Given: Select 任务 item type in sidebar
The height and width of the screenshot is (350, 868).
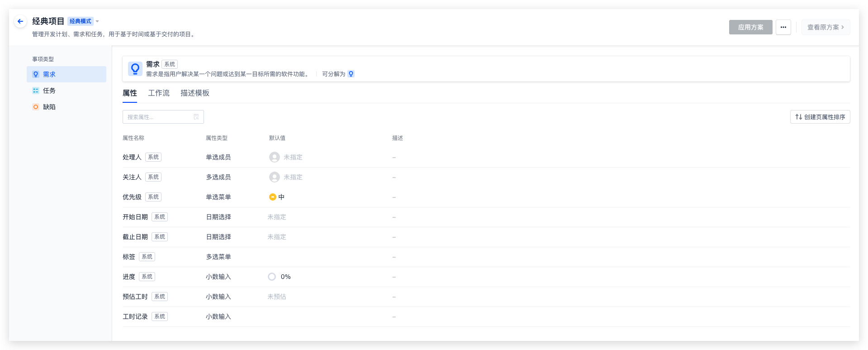Looking at the screenshot, I should tap(66, 91).
